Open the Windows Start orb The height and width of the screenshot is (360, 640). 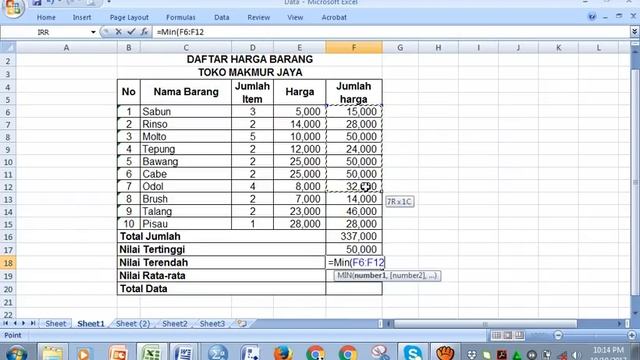click(x=16, y=353)
